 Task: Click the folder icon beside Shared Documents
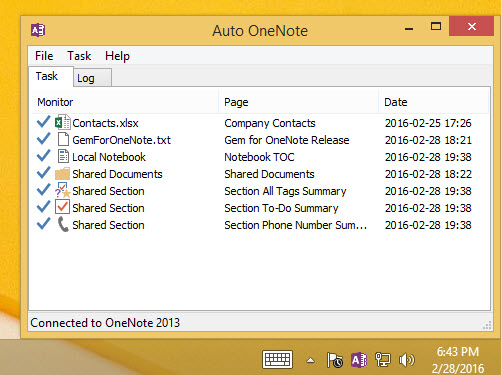click(62, 174)
